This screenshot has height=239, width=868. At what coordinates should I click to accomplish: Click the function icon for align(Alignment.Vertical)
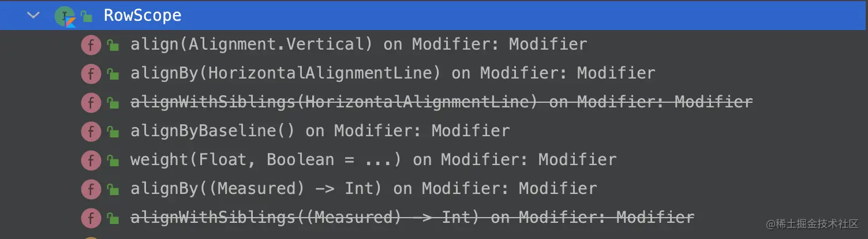coord(91,44)
